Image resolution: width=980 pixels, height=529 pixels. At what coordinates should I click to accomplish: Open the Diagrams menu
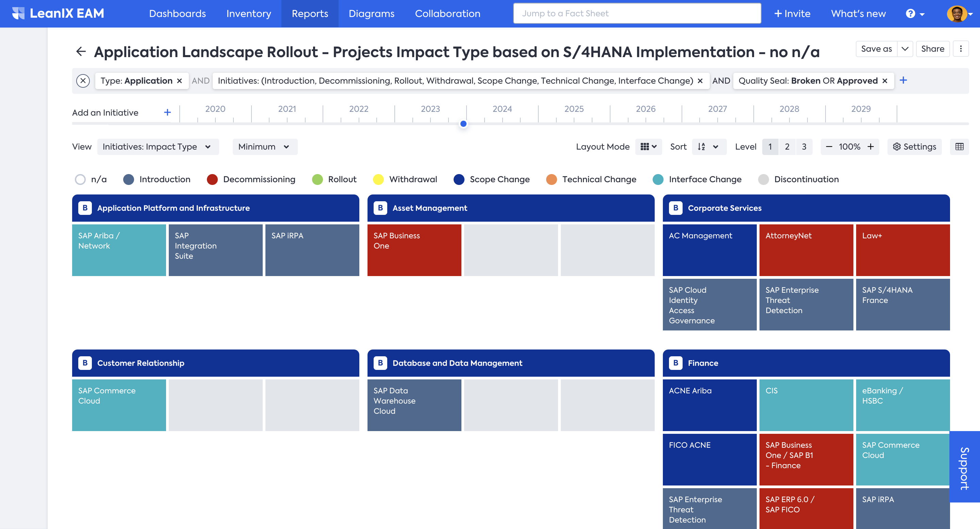(371, 14)
